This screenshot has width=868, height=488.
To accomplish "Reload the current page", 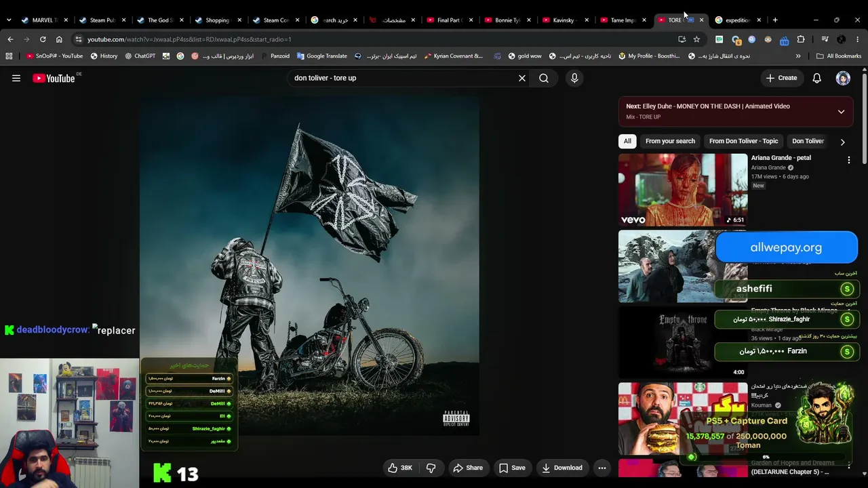I will tap(43, 39).
